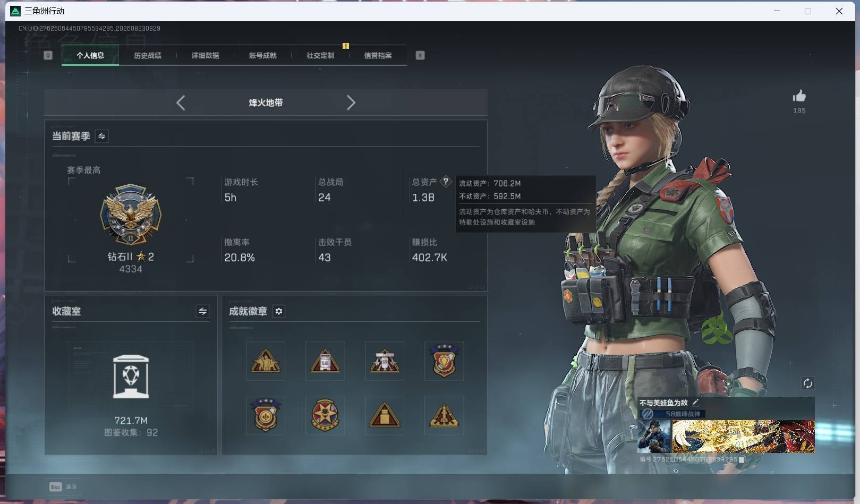Image resolution: width=860 pixels, height=504 pixels.
Task: Click the E key next-tab icon
Action: coord(420,55)
